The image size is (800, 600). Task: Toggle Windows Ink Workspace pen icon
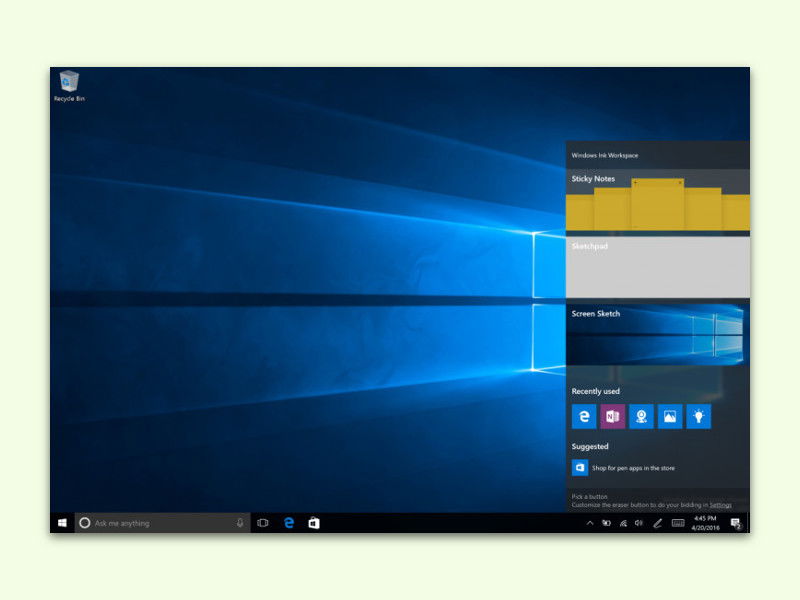tap(658, 523)
